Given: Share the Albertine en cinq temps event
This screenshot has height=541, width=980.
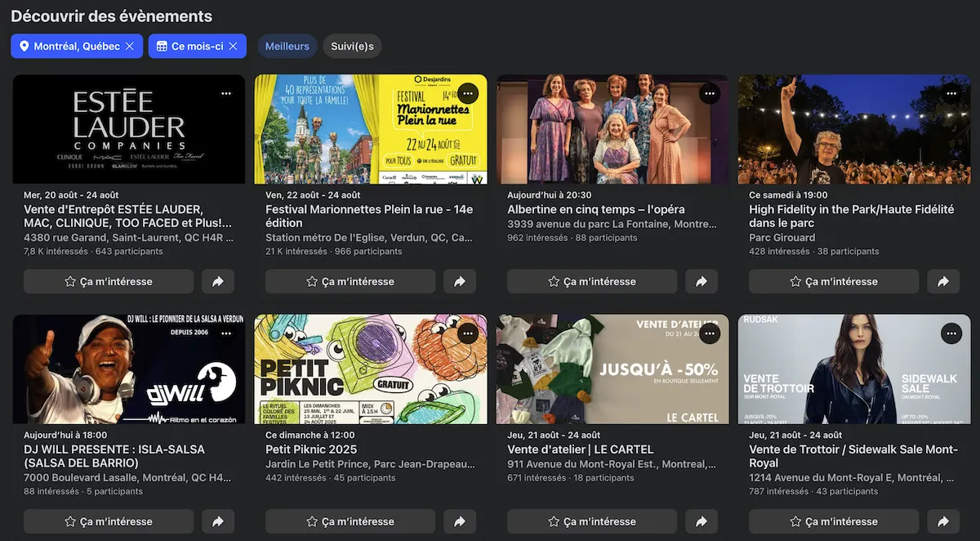Looking at the screenshot, I should click(702, 281).
